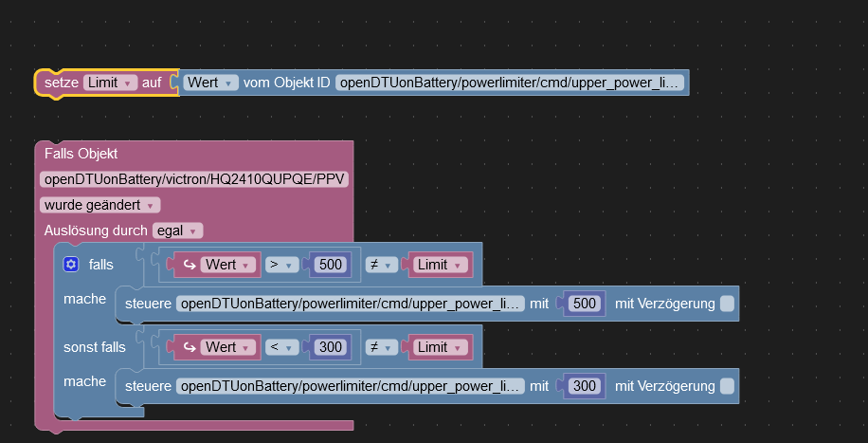The image size is (868, 443).
Task: Click the PPV object ID trigger field
Action: 194,179
